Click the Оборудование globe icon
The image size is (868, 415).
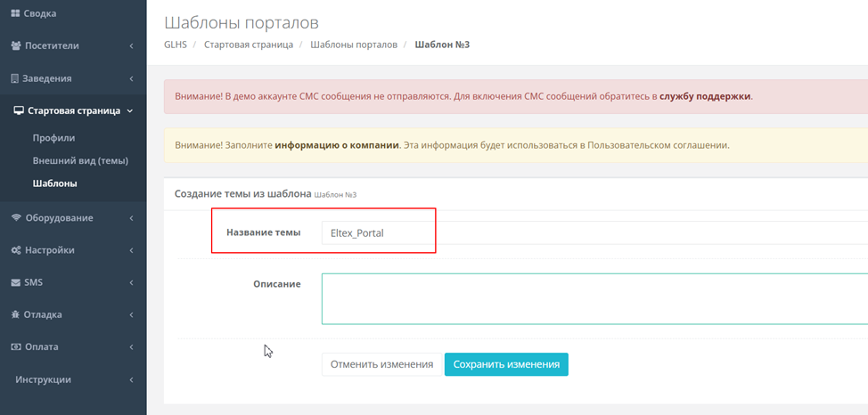16,218
